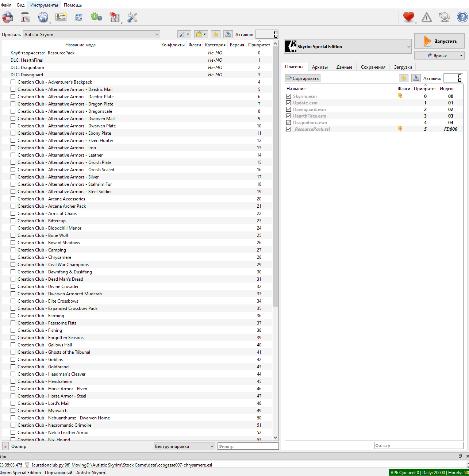Viewport: 469px width, 476px height.
Task: Click the mod list restore backup icon
Action: coord(215,34)
